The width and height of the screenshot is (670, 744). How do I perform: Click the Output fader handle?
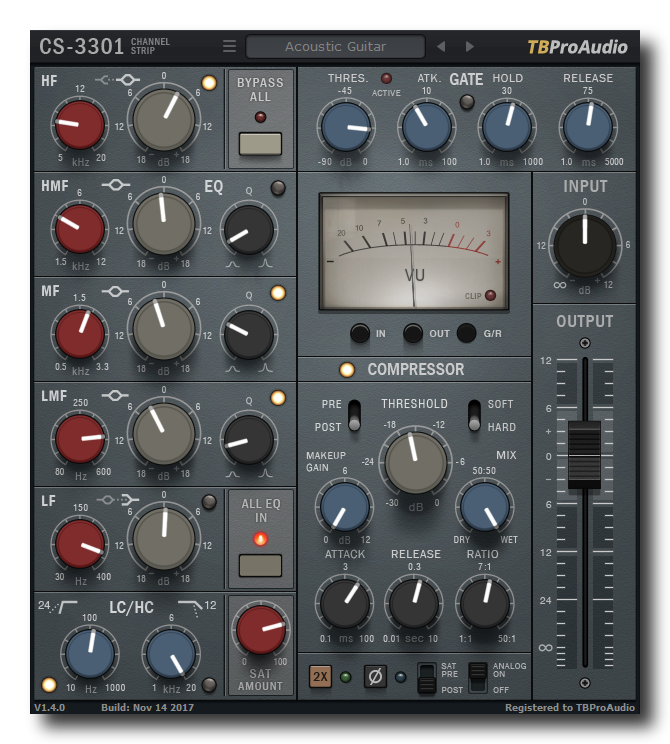[585, 455]
